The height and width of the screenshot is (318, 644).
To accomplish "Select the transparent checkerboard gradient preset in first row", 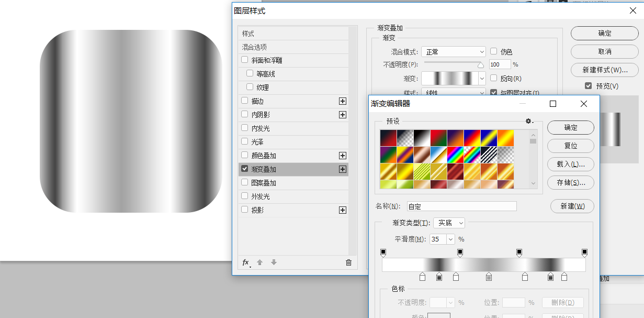I will [405, 138].
